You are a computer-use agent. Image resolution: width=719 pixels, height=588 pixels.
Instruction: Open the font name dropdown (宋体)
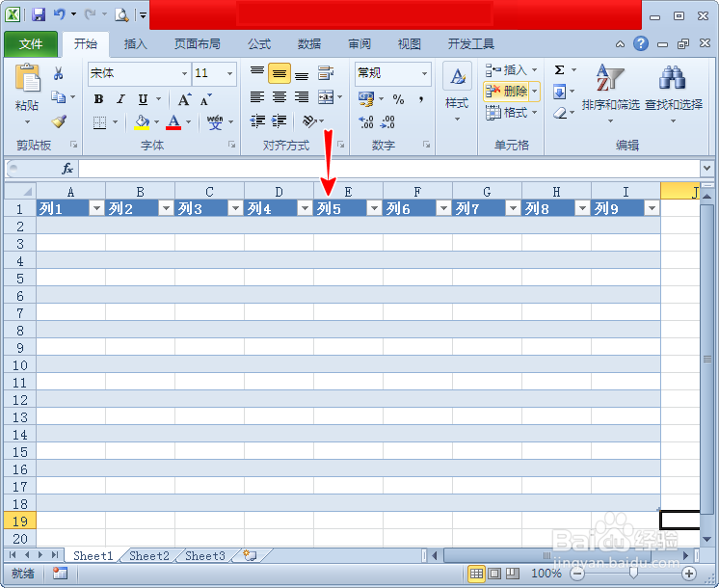[x=184, y=73]
